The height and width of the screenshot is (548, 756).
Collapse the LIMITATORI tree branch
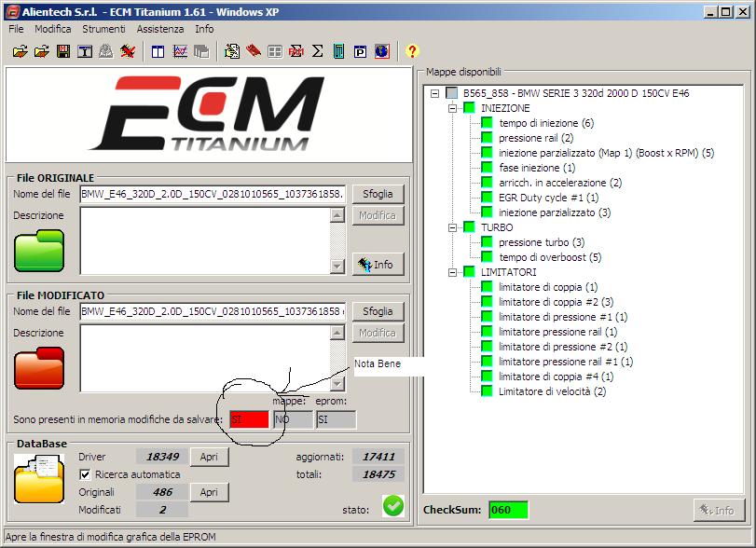click(452, 272)
